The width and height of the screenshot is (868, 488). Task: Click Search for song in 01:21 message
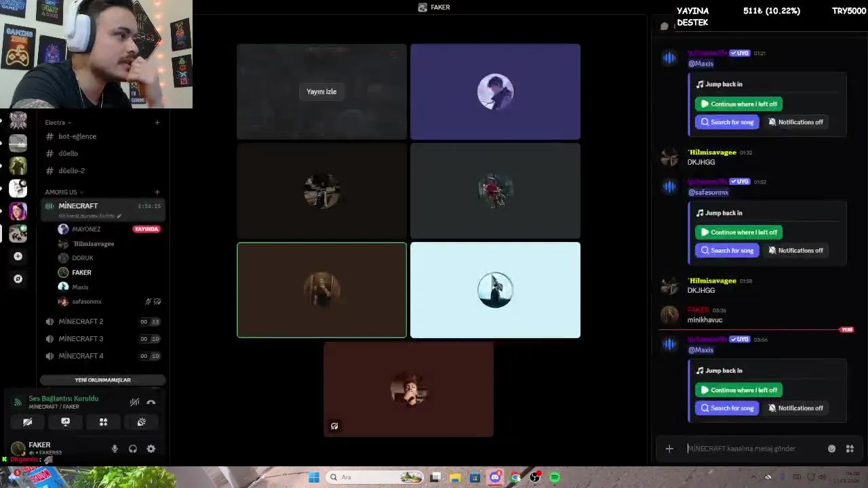coord(727,122)
